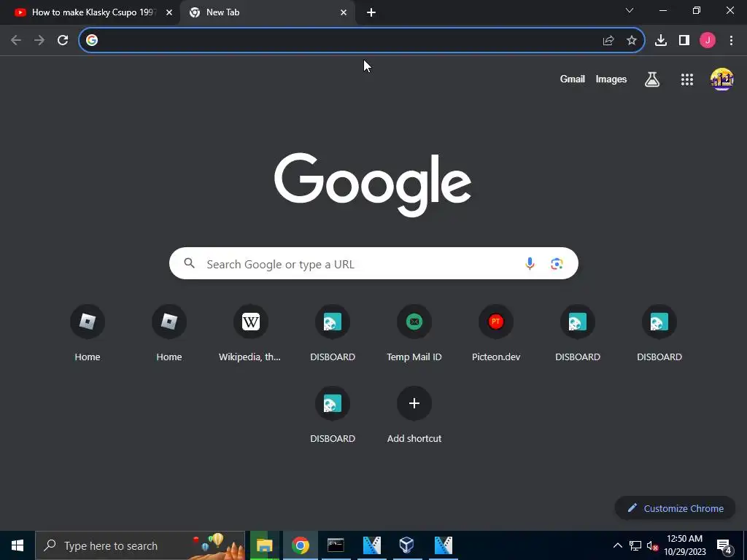Open the Command Prompt taskbar icon

tap(336, 545)
